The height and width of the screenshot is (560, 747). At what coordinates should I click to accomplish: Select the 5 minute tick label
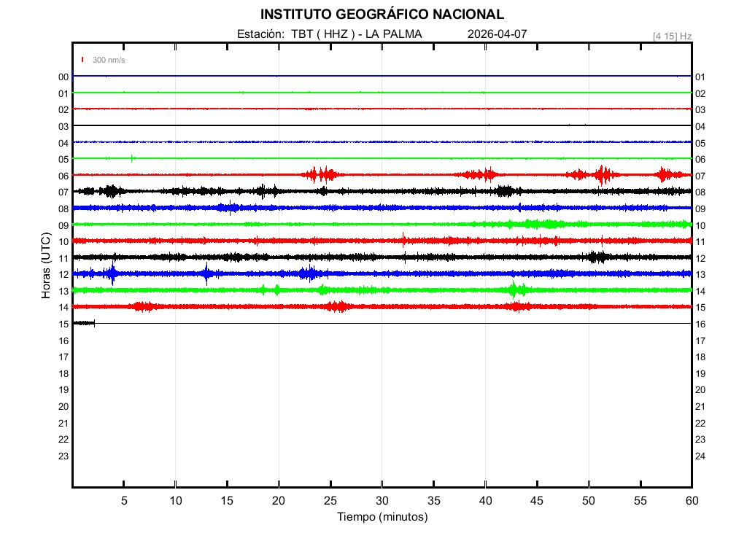[x=124, y=501]
